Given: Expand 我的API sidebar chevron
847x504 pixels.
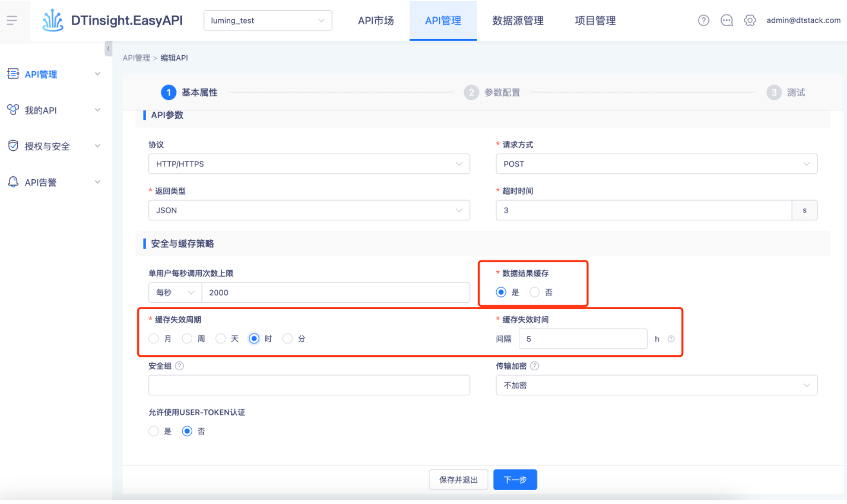Looking at the screenshot, I should 97,110.
